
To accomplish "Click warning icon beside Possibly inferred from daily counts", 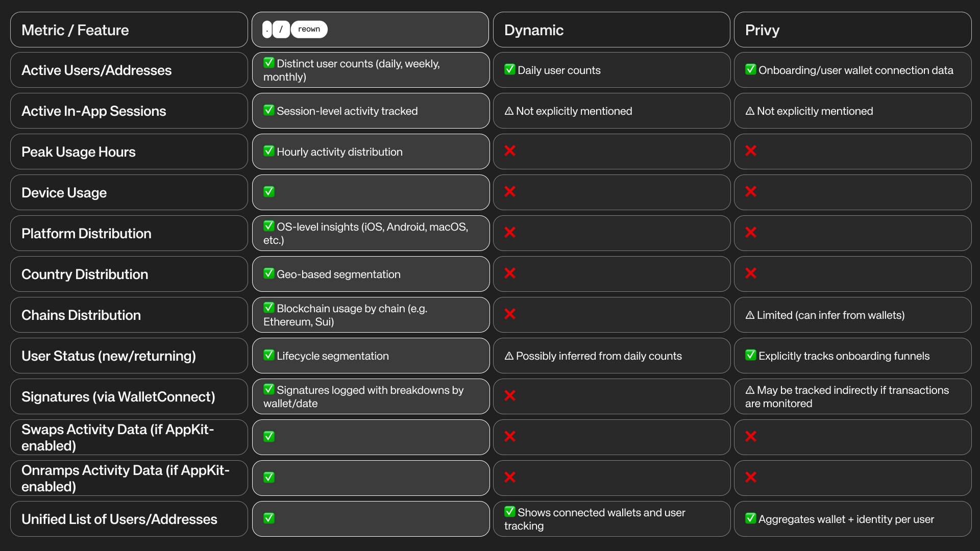I will pyautogui.click(x=509, y=356).
